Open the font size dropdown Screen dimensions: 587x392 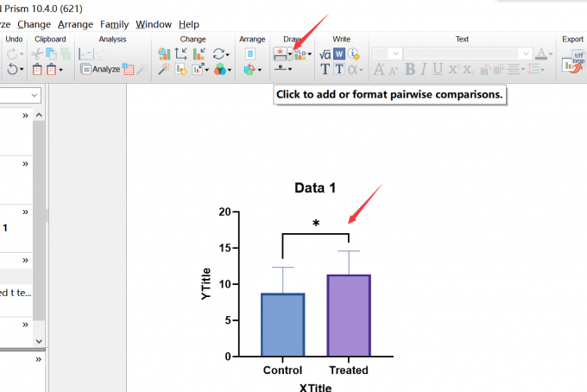click(x=396, y=54)
